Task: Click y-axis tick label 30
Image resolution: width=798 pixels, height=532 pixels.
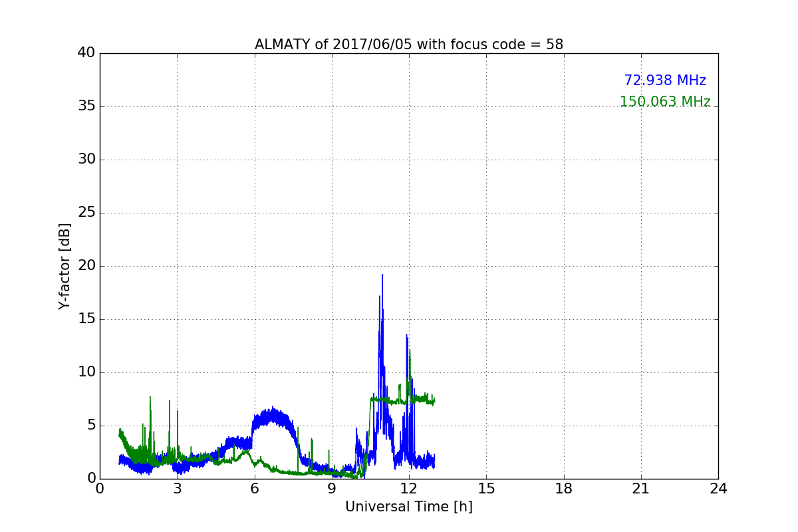Action: pyautogui.click(x=86, y=160)
